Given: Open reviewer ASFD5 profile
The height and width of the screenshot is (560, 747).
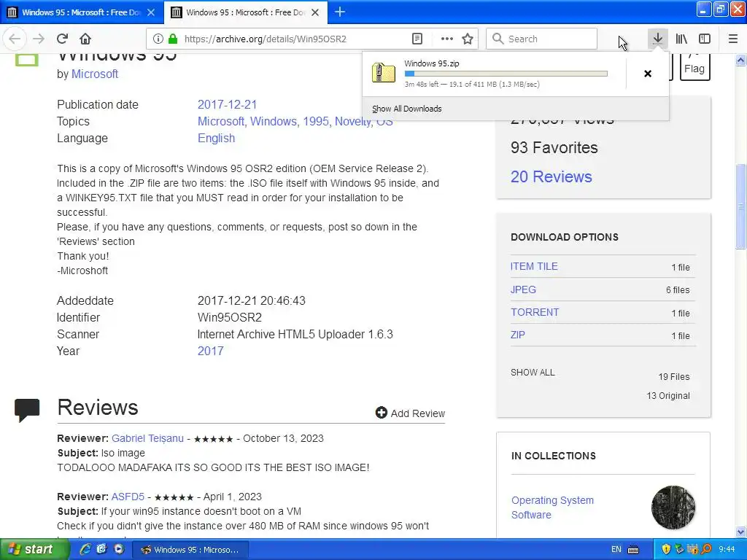Looking at the screenshot, I should [x=128, y=497].
